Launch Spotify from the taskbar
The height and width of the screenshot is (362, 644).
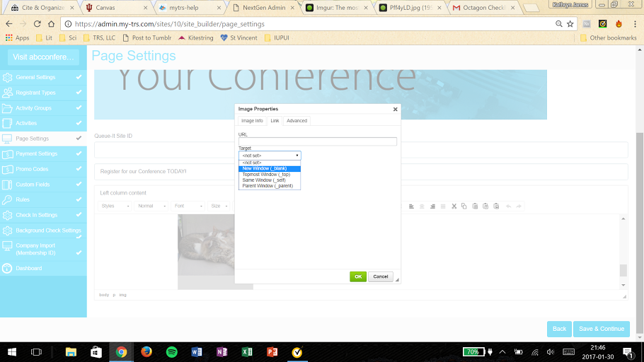171,351
